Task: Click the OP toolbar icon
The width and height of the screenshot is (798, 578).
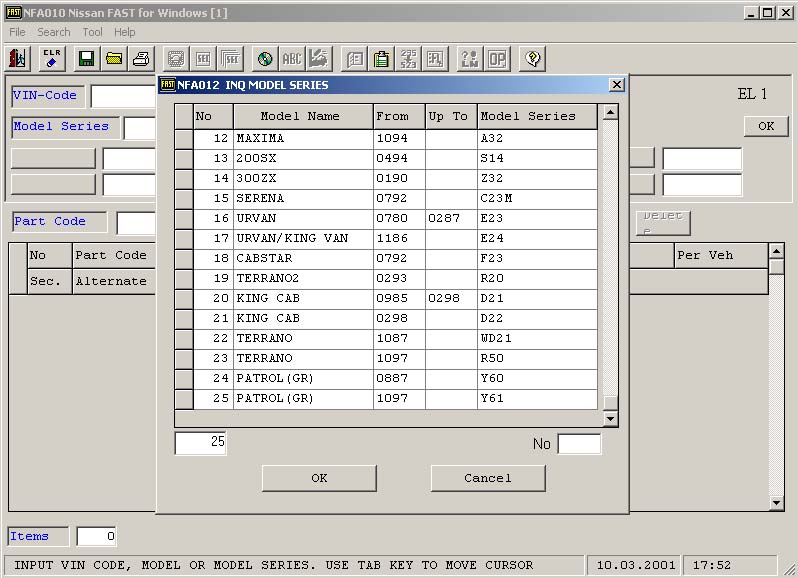Action: tap(497, 58)
